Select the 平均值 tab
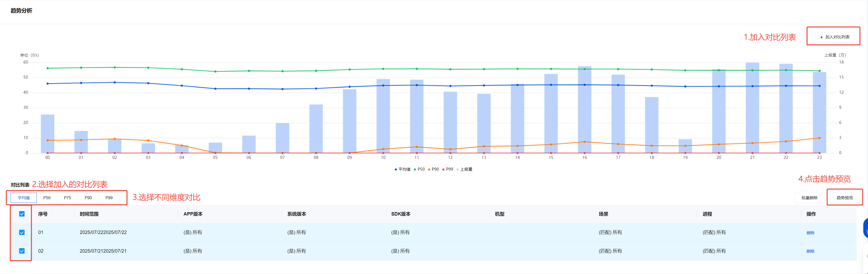Screen dimensions: 868x274 click(24, 198)
